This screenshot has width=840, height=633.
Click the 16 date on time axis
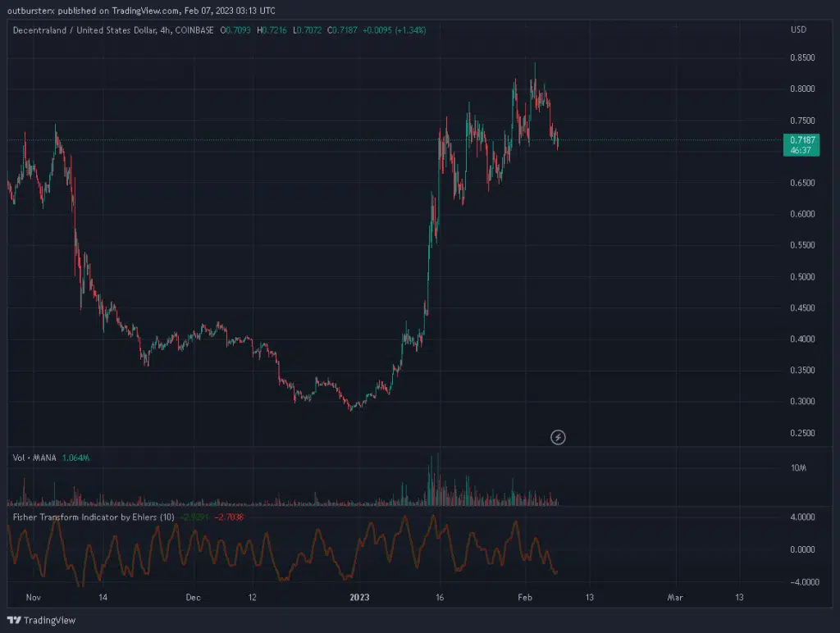coord(440,597)
